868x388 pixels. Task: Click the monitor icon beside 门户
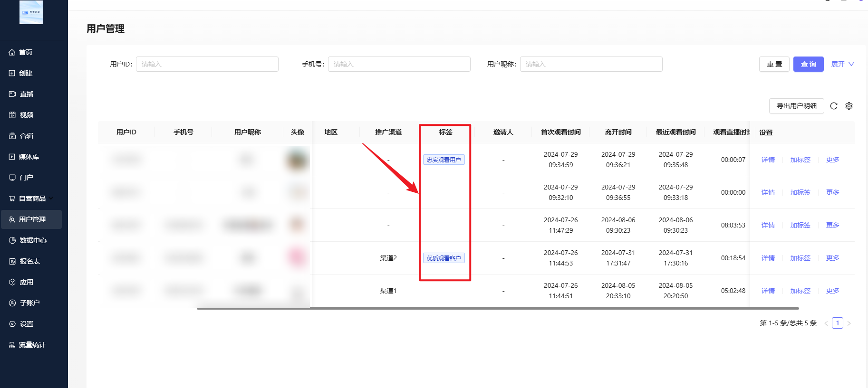coord(12,178)
